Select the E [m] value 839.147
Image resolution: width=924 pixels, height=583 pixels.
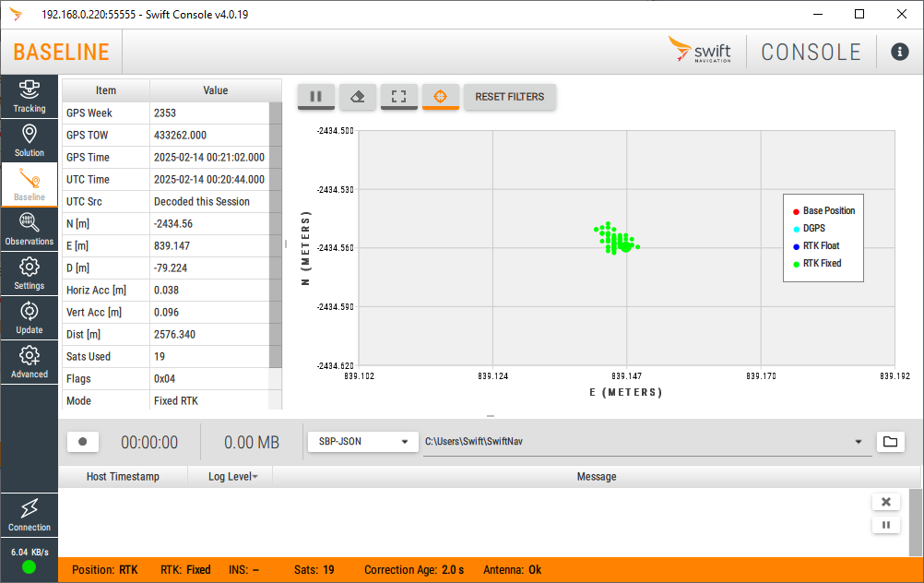coord(172,245)
